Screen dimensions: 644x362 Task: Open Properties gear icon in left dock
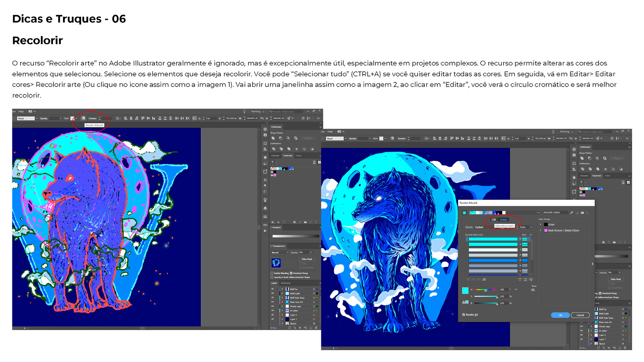[x=265, y=129]
